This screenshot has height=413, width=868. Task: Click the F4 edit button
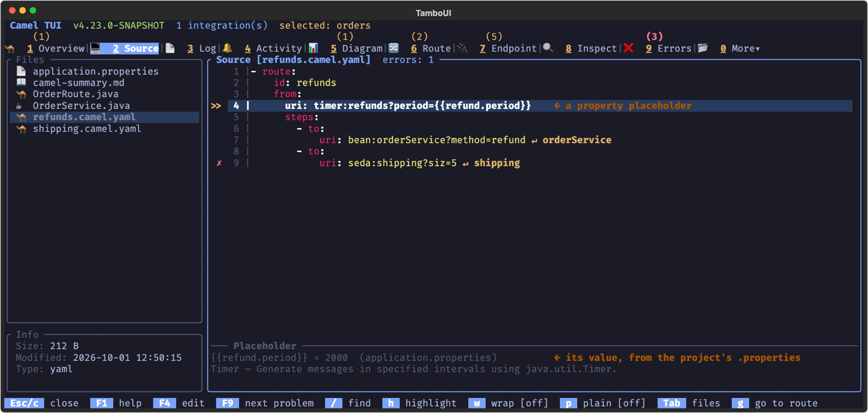coord(178,403)
